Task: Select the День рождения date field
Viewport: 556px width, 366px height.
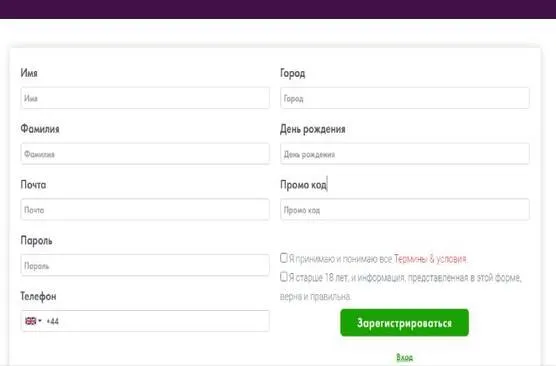Action: point(405,154)
